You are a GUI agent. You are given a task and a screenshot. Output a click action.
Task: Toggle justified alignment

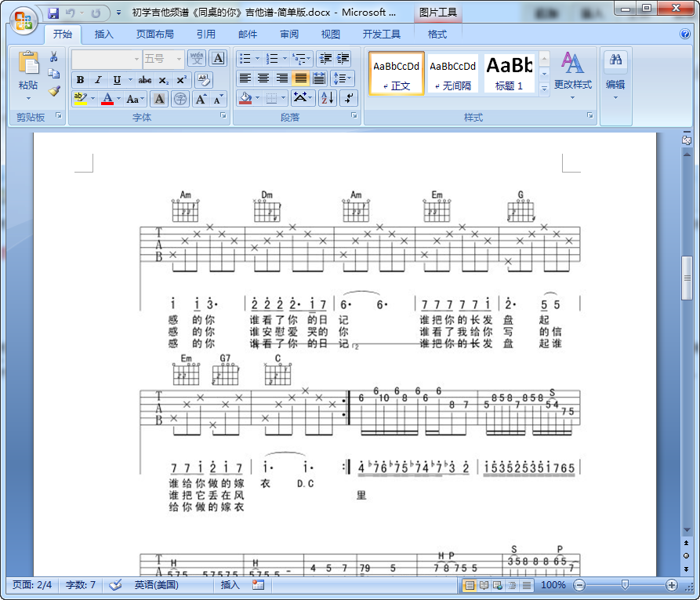(x=300, y=78)
